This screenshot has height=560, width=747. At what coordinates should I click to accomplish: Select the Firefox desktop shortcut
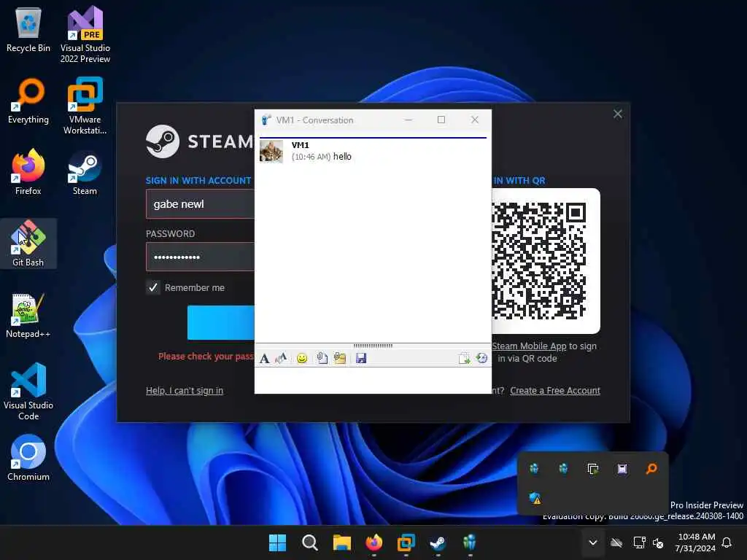pos(28,172)
